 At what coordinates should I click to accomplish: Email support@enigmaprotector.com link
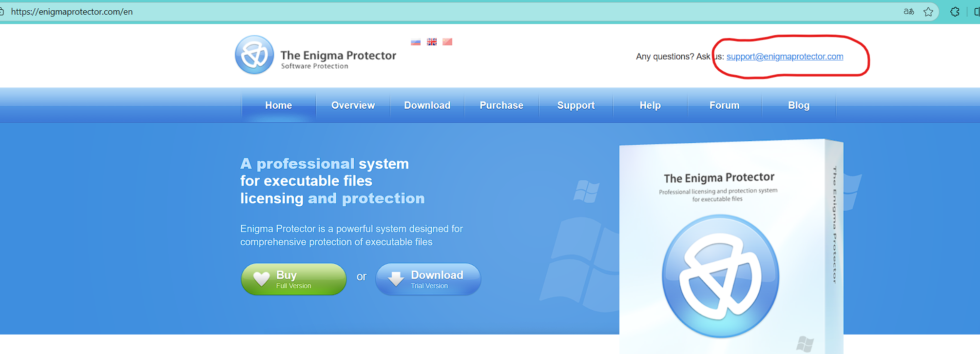785,57
